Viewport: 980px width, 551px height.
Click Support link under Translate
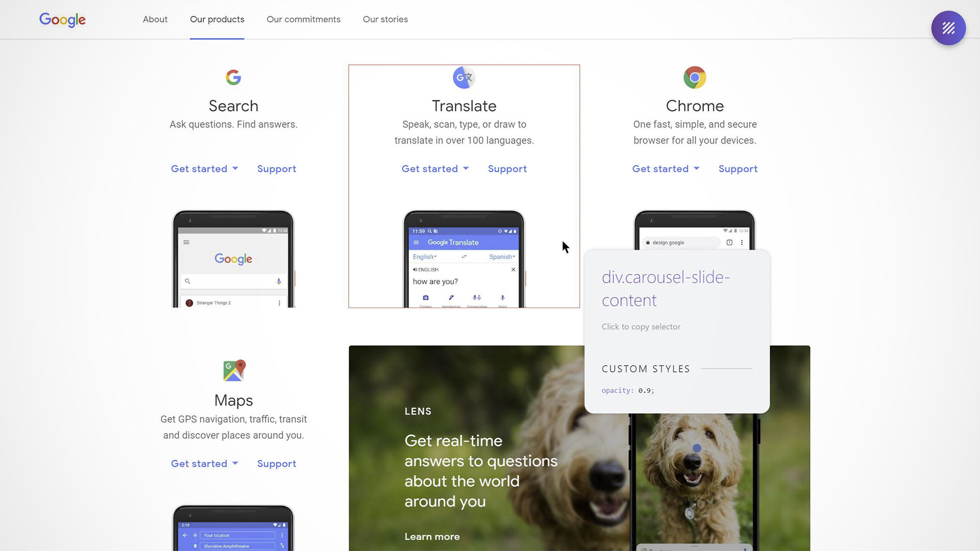(507, 168)
